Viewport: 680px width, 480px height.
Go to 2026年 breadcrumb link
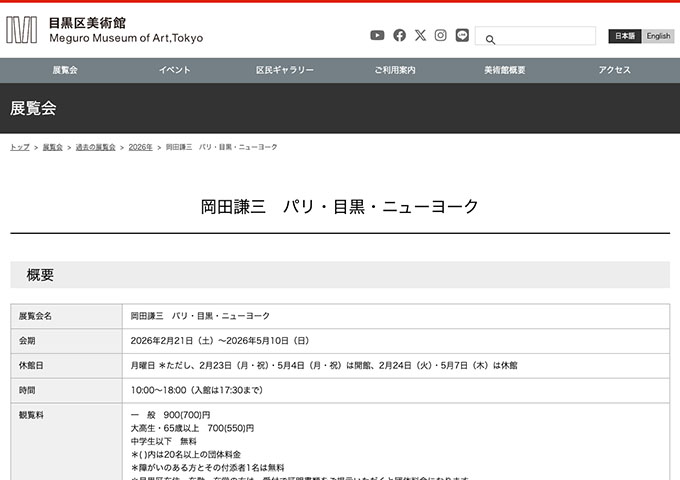pyautogui.click(x=141, y=147)
